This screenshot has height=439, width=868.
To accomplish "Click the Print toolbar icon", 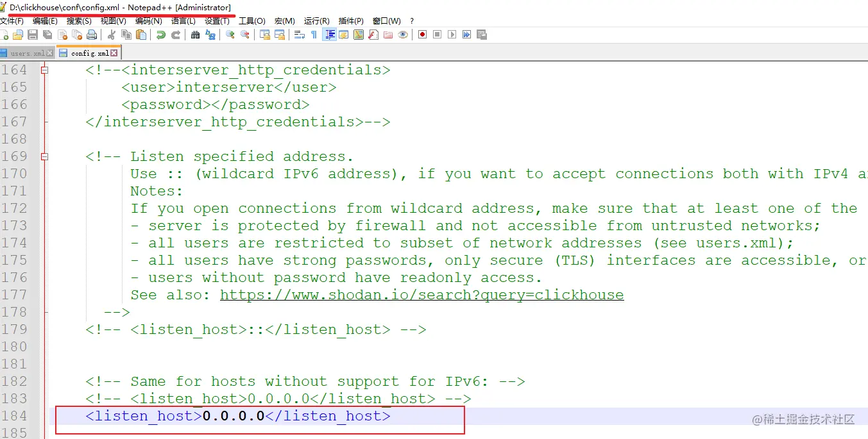I will pyautogui.click(x=91, y=35).
